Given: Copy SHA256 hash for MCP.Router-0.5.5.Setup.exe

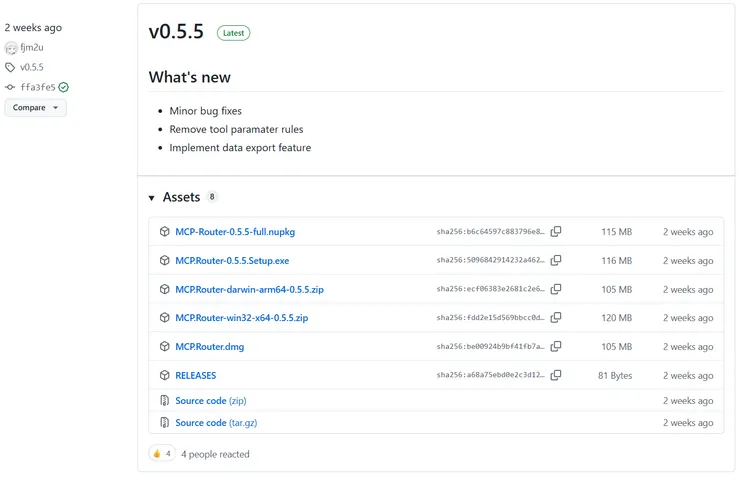Looking at the screenshot, I should tap(556, 261).
